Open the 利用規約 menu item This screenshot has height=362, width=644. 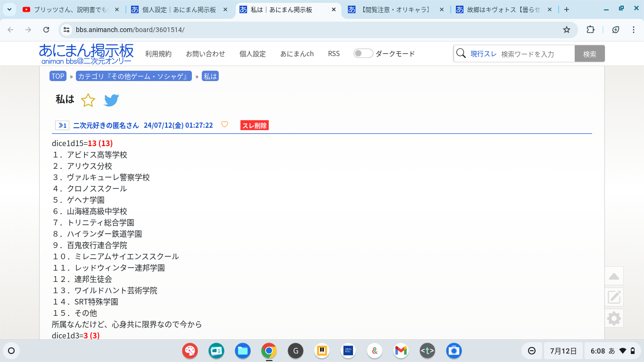pos(158,54)
